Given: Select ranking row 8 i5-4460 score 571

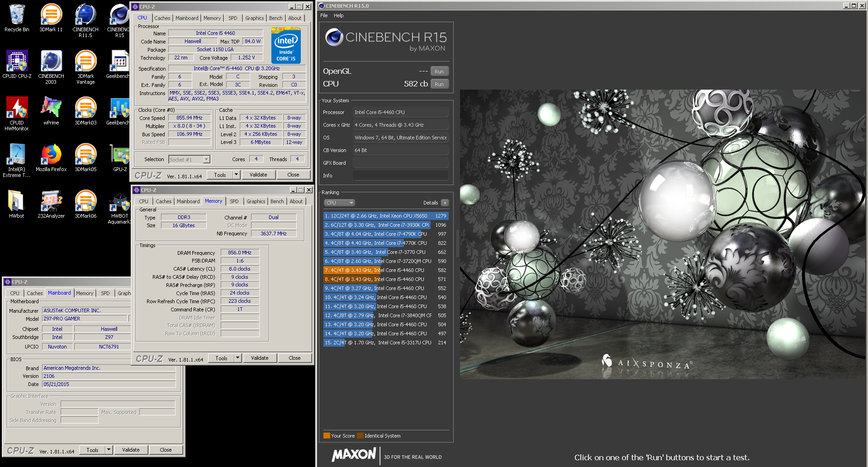Looking at the screenshot, I should 385,279.
